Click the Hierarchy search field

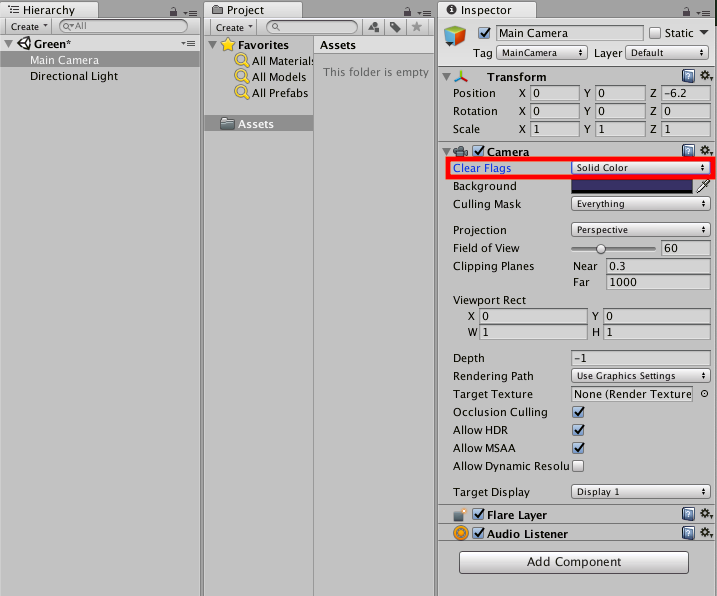point(123,26)
